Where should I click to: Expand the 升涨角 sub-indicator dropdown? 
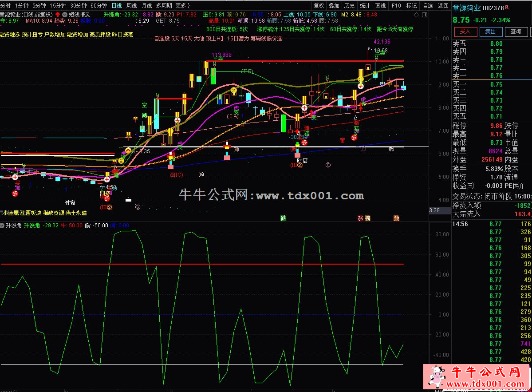point(2,226)
